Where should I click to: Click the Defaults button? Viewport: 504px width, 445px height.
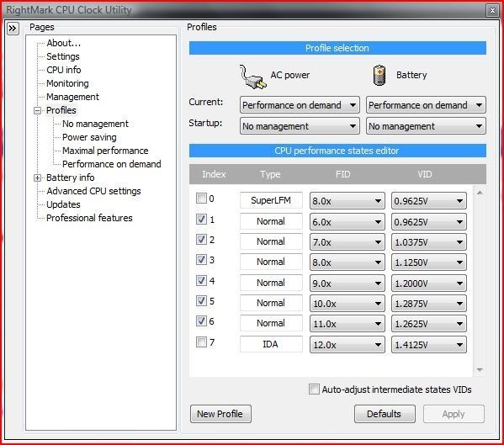pos(385,414)
